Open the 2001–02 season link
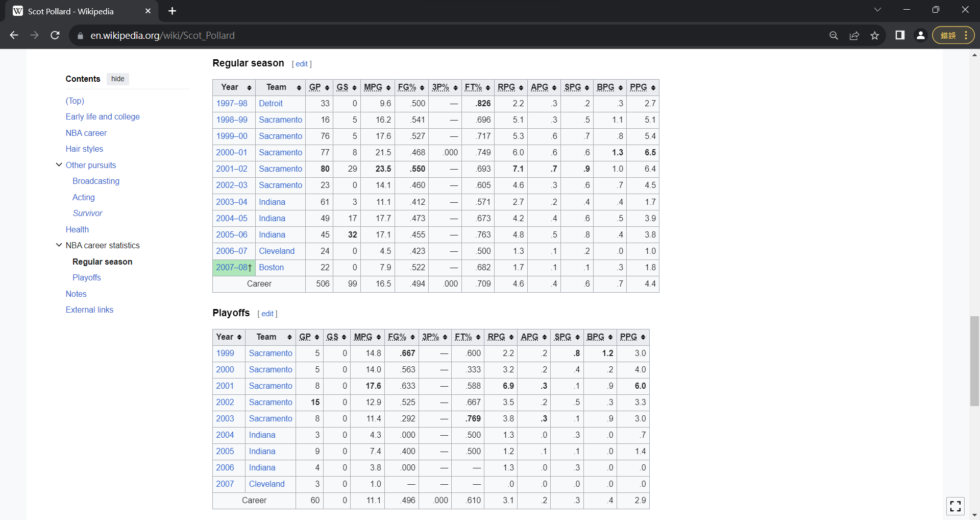980x520 pixels. (x=231, y=169)
